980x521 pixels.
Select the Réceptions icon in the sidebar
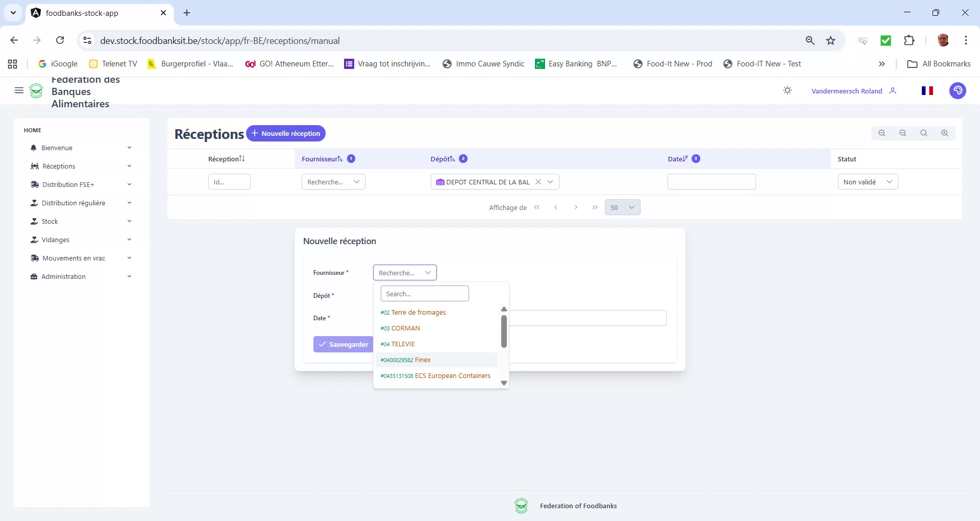[34, 166]
